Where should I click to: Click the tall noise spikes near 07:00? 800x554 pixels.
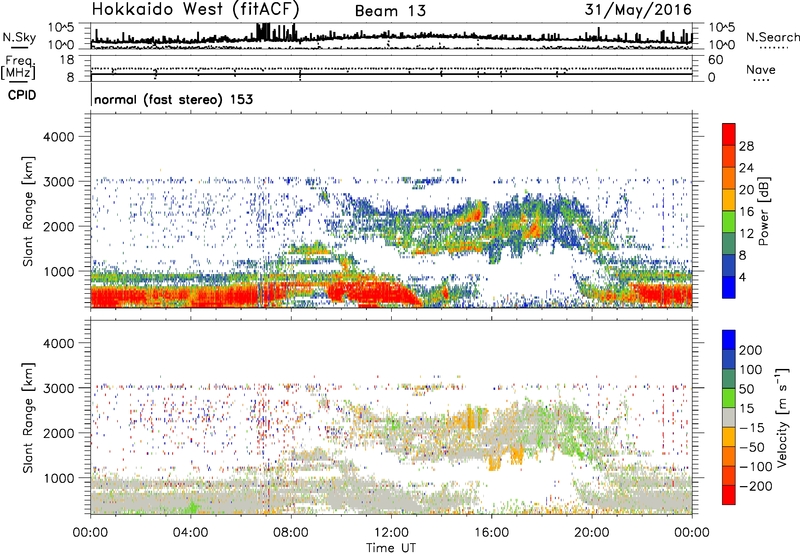(264, 32)
